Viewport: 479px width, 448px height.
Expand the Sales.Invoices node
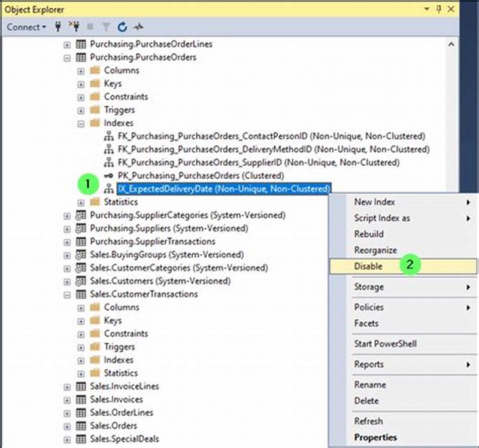coord(68,400)
